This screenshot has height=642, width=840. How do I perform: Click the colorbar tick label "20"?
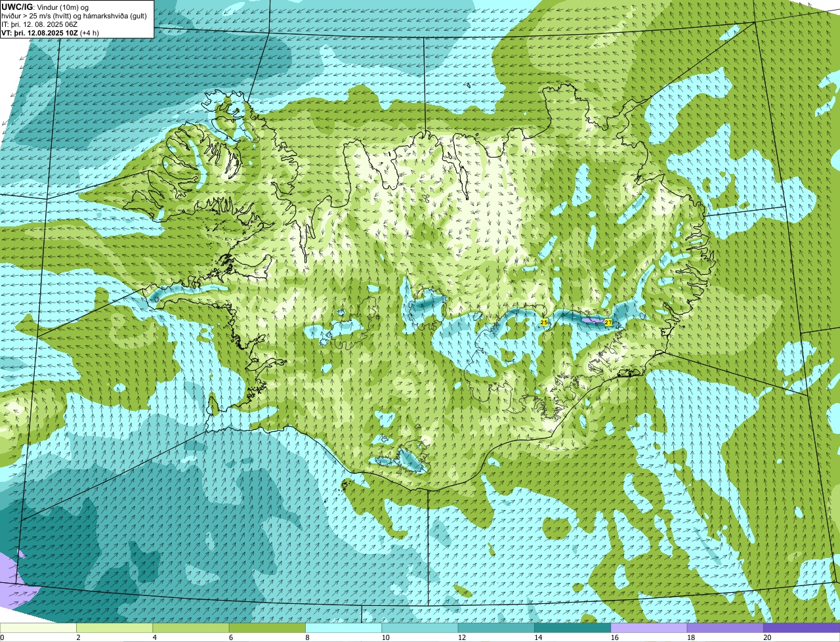click(x=767, y=637)
